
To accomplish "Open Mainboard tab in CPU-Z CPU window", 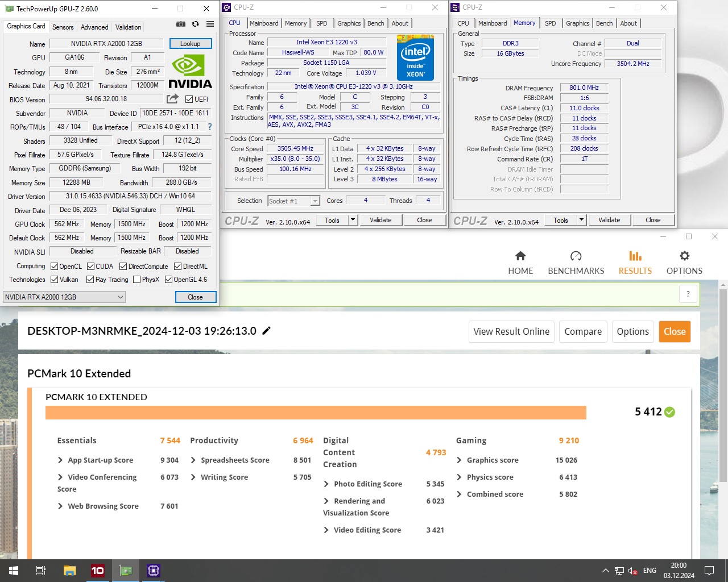I will pyautogui.click(x=264, y=23).
